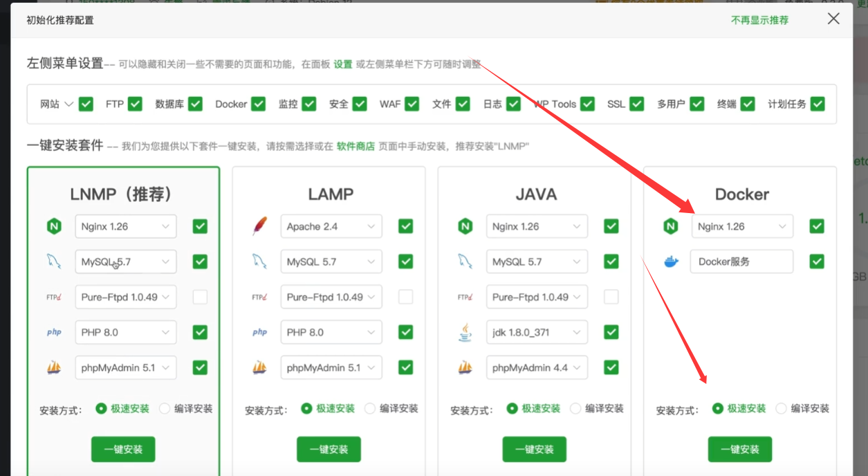Uncheck the 日志 menu checkbox
The width and height of the screenshot is (868, 476).
click(x=513, y=104)
